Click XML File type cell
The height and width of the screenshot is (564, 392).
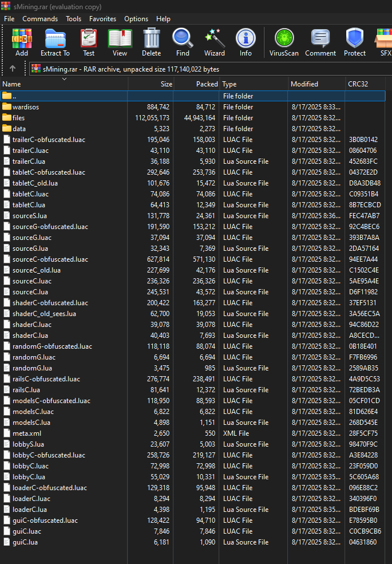(236, 433)
